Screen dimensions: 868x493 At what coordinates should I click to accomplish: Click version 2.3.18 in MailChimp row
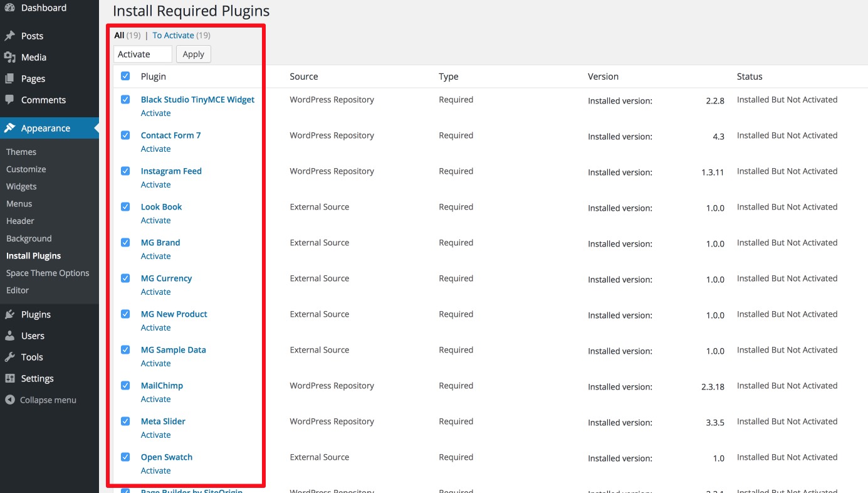(x=713, y=386)
